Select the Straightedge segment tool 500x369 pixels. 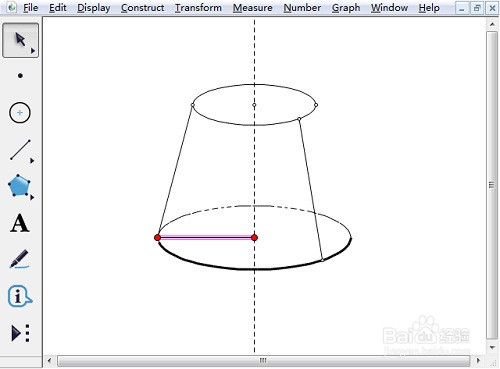coord(20,150)
